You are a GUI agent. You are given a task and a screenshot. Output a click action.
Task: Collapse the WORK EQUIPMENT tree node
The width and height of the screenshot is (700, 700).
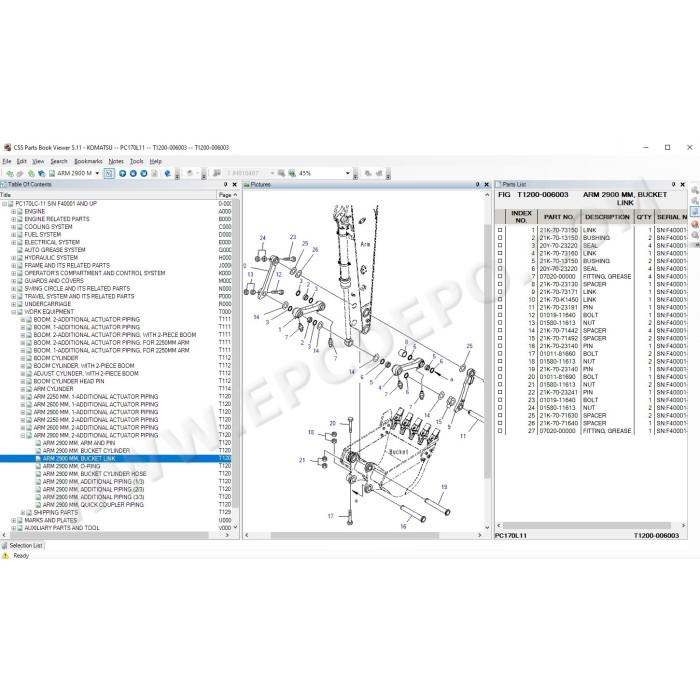[x=13, y=312]
